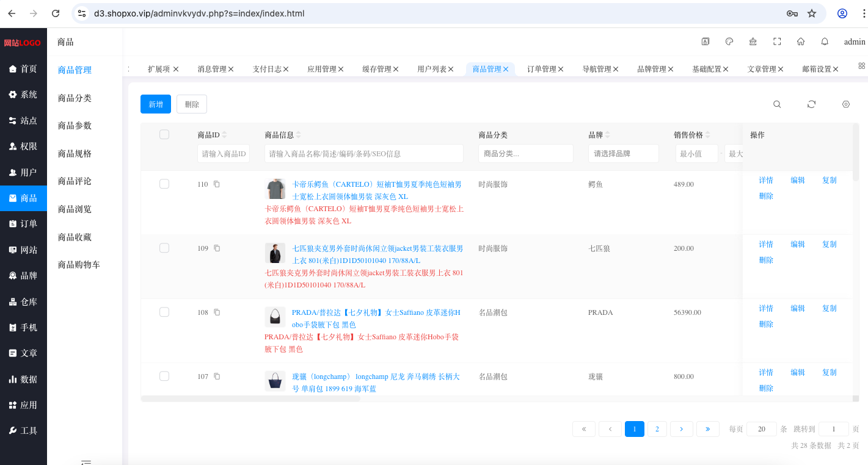
Task: Sort by 品牌 column arrows
Action: (608, 135)
